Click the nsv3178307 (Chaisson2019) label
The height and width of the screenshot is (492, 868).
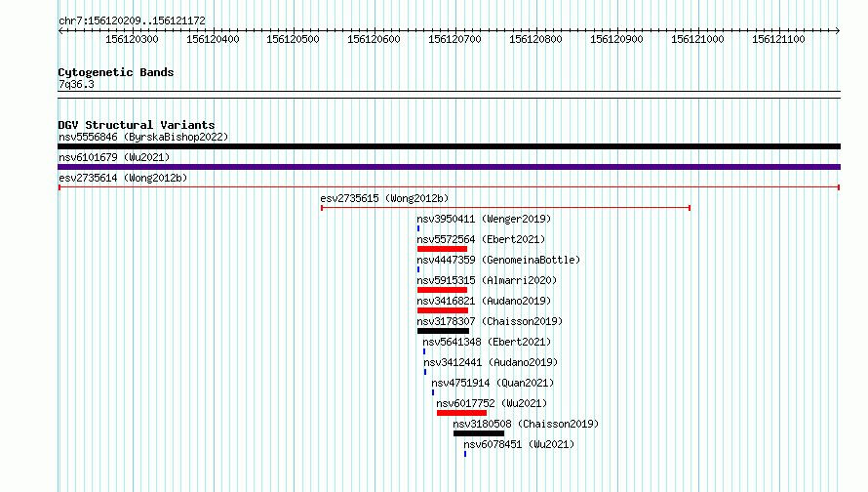click(x=490, y=321)
